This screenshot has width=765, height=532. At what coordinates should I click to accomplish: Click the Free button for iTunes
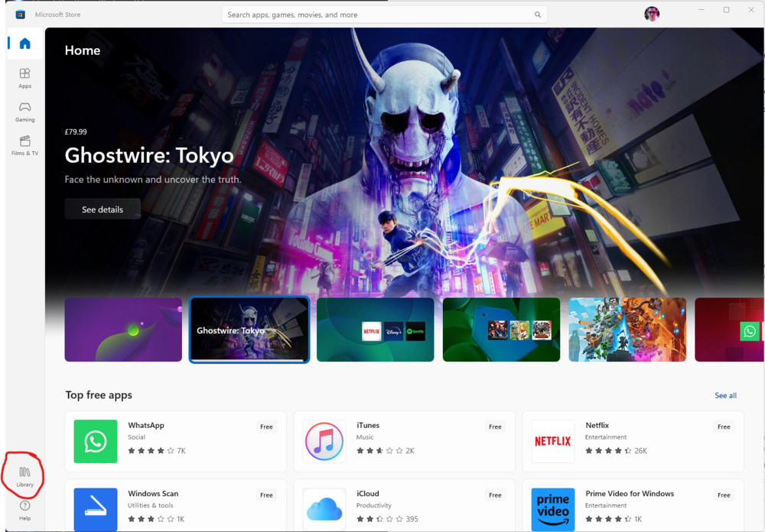pyautogui.click(x=495, y=427)
